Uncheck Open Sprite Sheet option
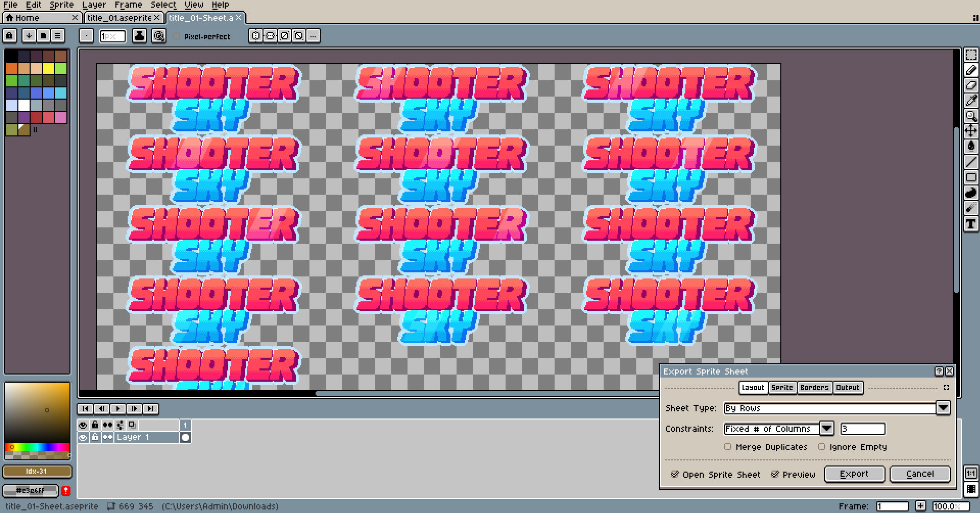 click(675, 474)
